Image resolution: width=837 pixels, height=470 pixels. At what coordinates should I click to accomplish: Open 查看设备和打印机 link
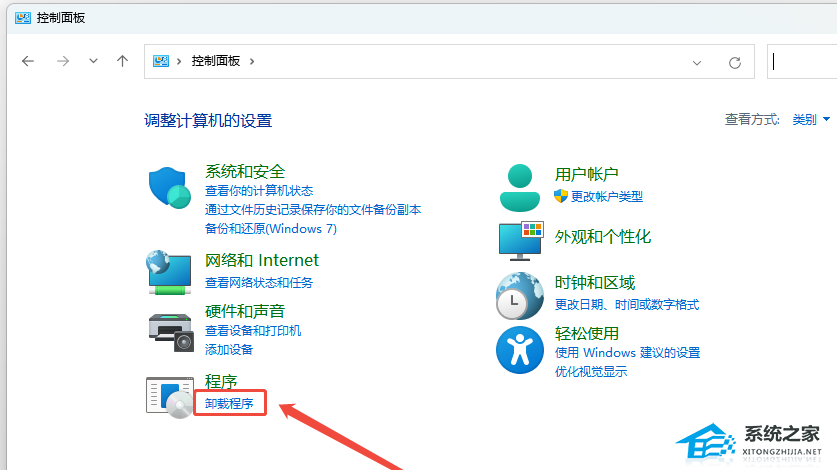coord(253,331)
